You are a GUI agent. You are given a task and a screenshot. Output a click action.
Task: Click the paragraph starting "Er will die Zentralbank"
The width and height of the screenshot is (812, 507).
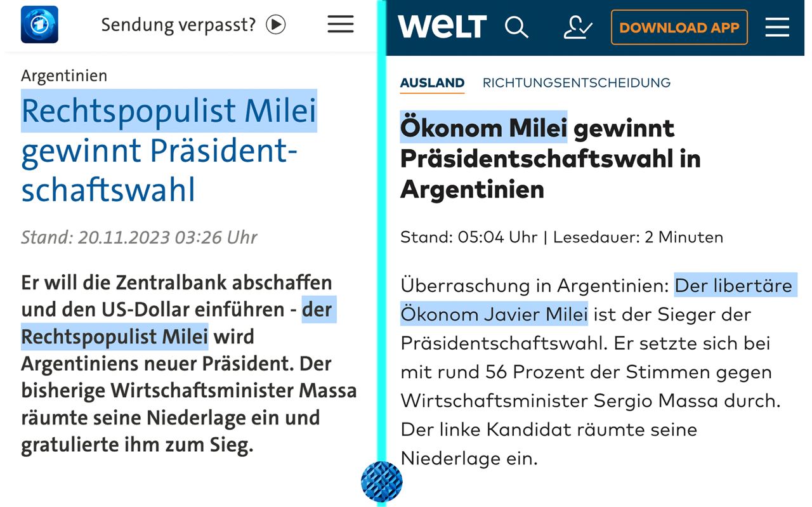[x=188, y=364]
